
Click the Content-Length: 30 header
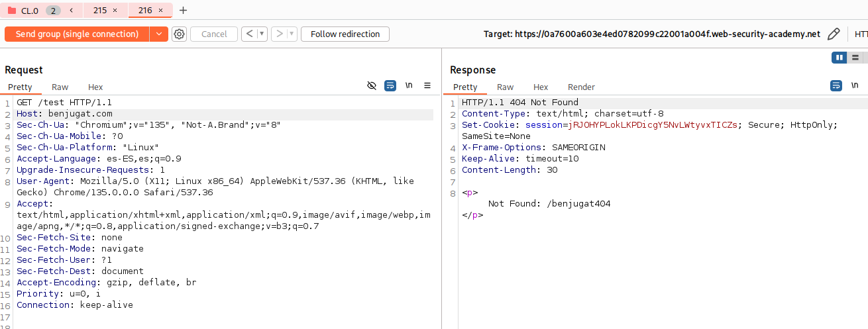click(x=510, y=170)
